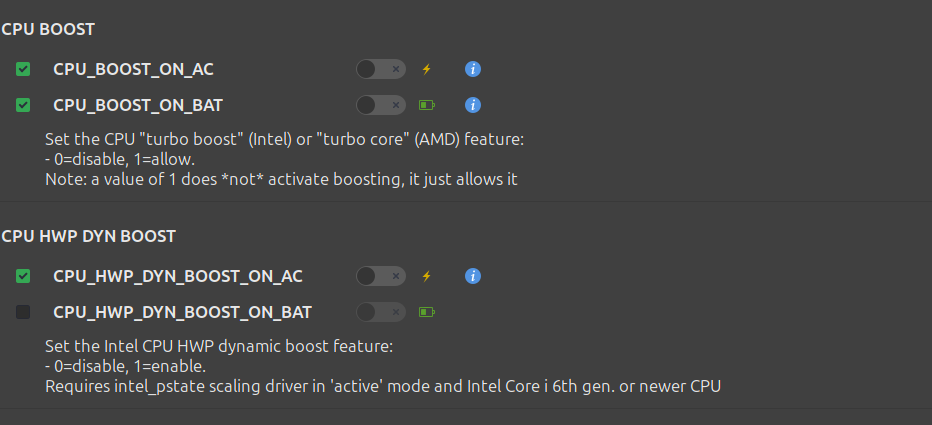Switch on CPU_HWP_DYN_BOOST_ON_AC toggle
The height and width of the screenshot is (425, 932).
tap(380, 276)
